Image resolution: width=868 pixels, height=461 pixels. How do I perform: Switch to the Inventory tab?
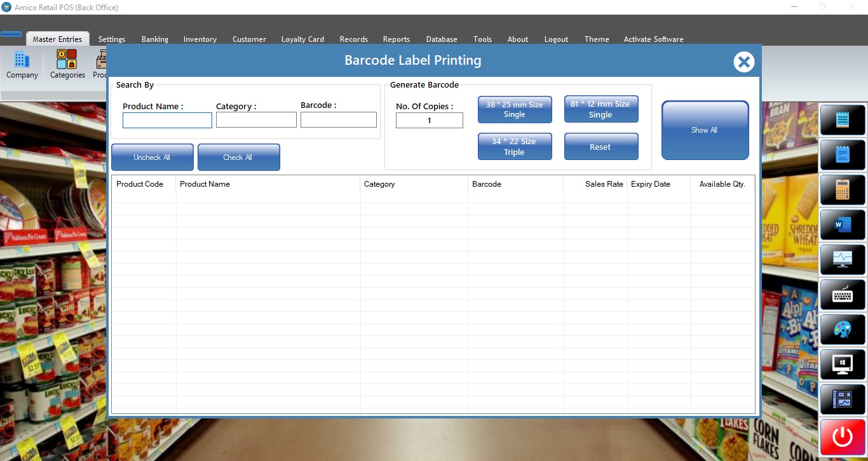click(200, 39)
